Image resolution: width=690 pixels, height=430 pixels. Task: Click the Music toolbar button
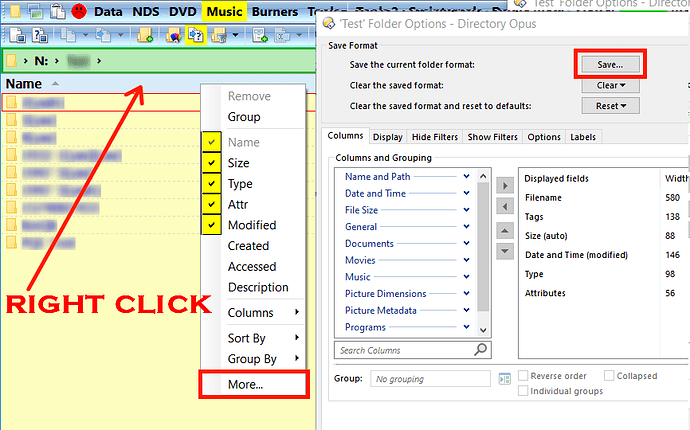pyautogui.click(x=224, y=11)
